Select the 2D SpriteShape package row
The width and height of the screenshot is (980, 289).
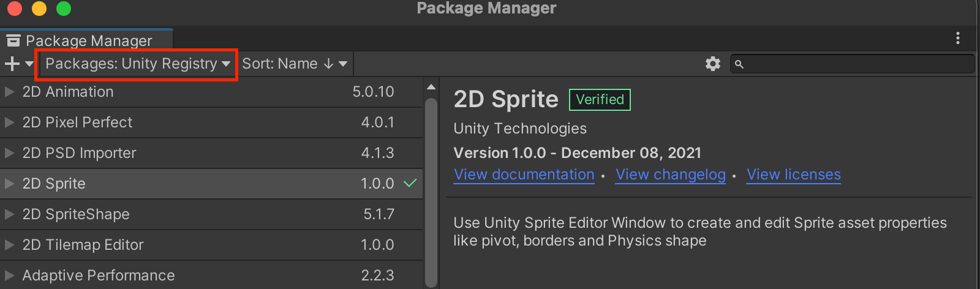point(211,214)
